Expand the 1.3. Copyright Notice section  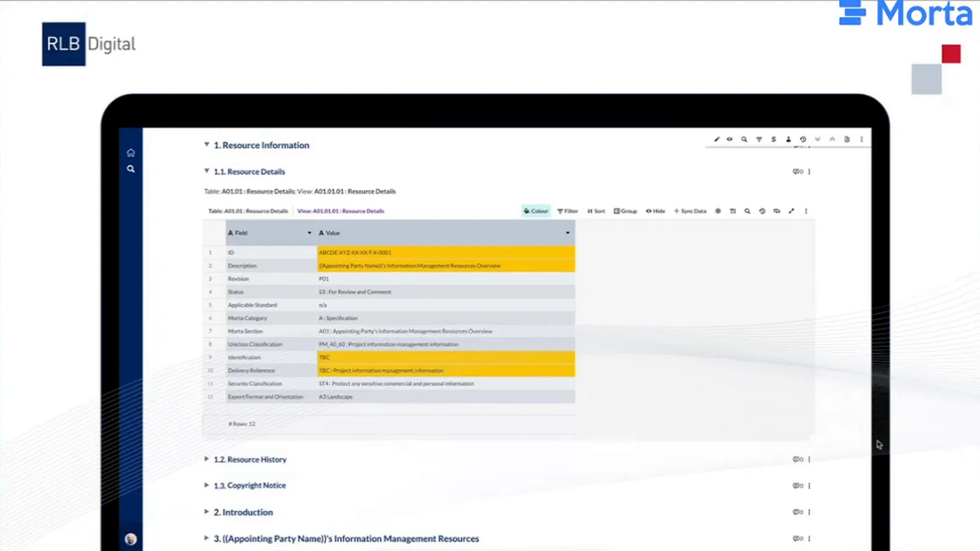click(206, 485)
